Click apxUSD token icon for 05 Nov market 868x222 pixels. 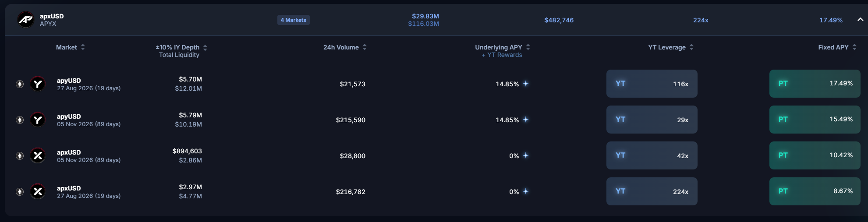38,155
